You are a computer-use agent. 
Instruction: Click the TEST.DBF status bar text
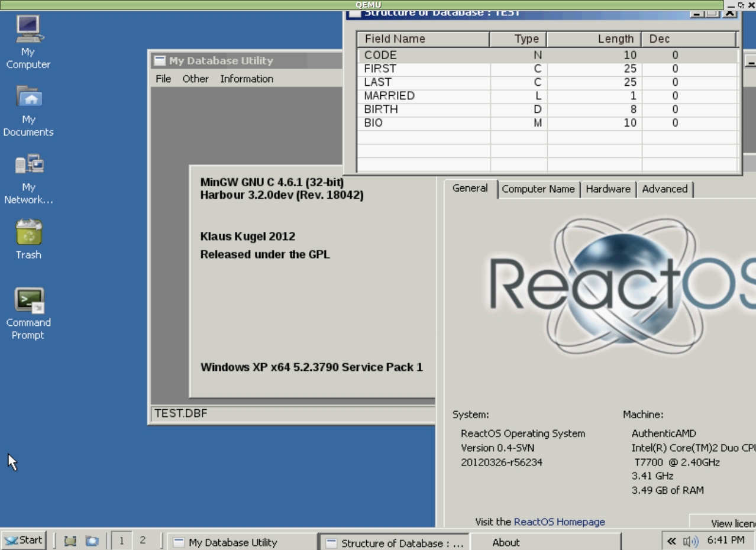click(181, 413)
